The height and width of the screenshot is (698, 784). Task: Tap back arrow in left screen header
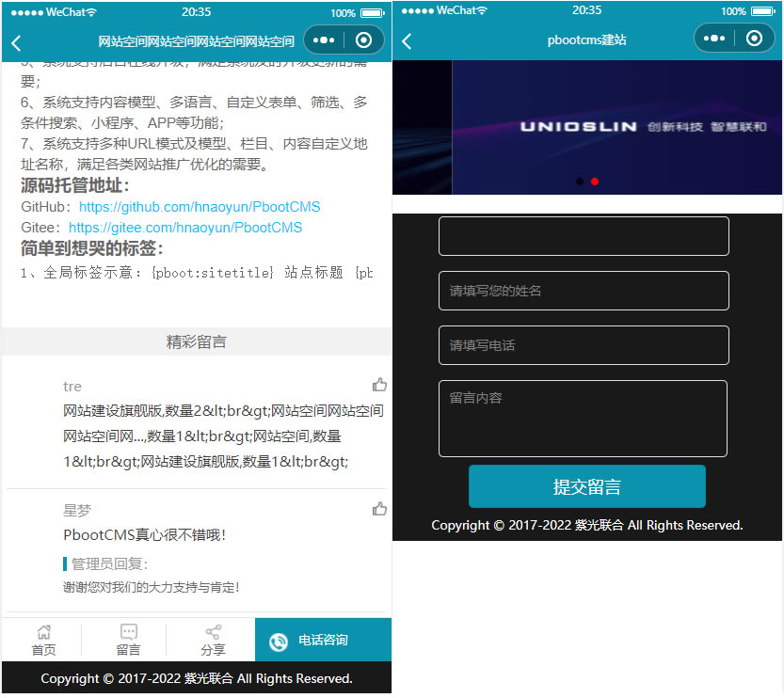pos(16,42)
